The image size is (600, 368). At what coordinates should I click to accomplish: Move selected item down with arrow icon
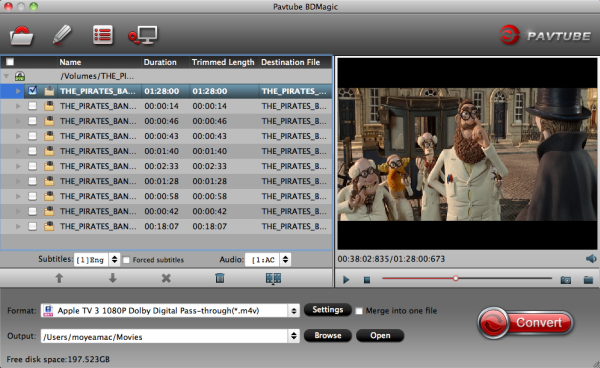coord(112,278)
